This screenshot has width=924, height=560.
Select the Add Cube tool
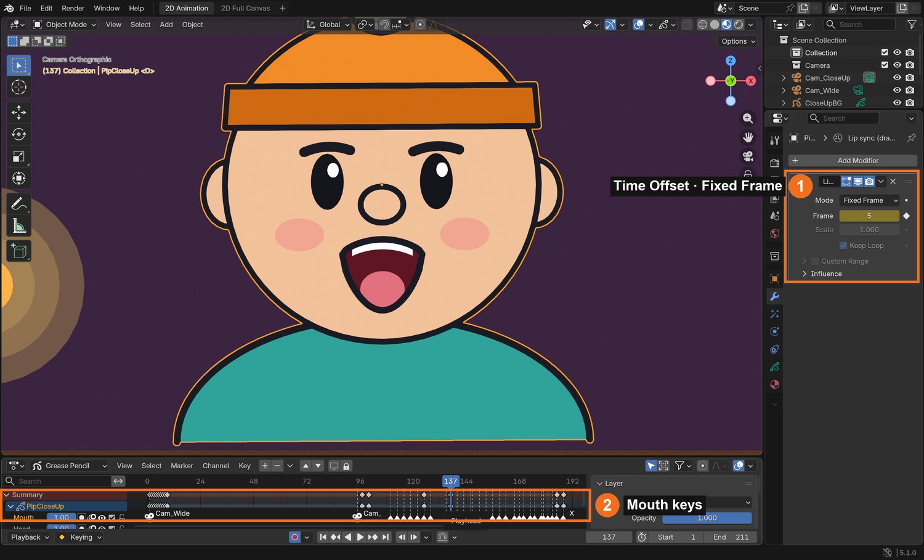(19, 251)
